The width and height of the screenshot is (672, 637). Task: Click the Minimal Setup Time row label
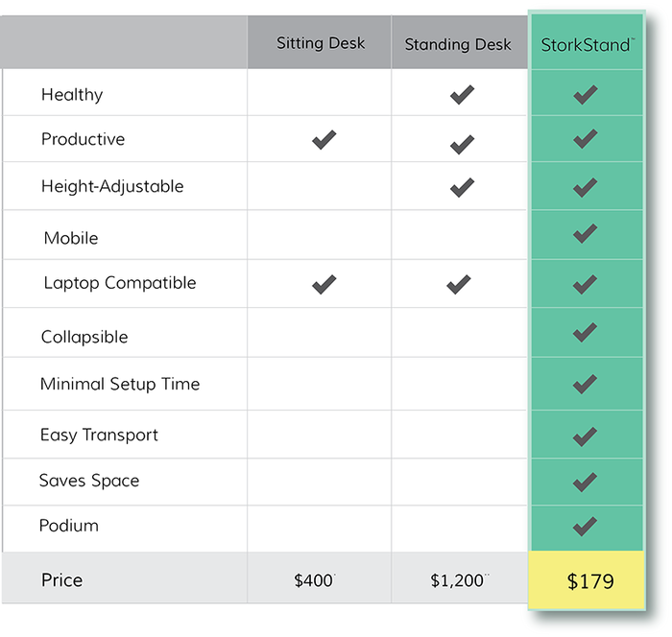[120, 384]
